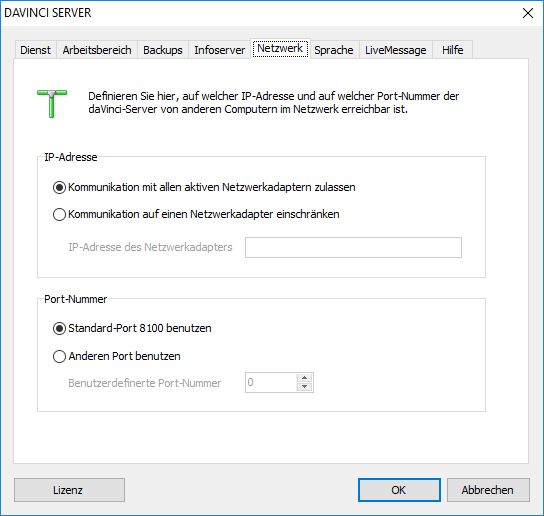Click the green network connector icon
544x516 pixels.
point(52,103)
